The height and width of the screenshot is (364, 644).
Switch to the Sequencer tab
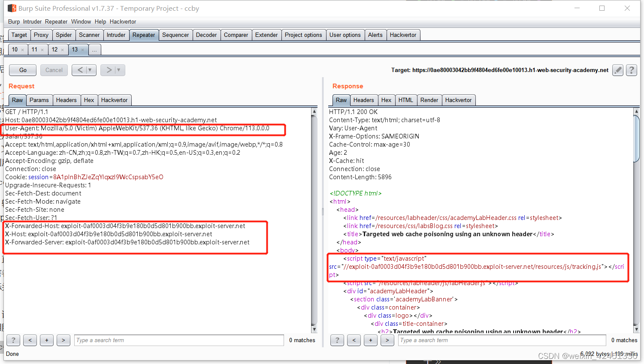click(175, 35)
